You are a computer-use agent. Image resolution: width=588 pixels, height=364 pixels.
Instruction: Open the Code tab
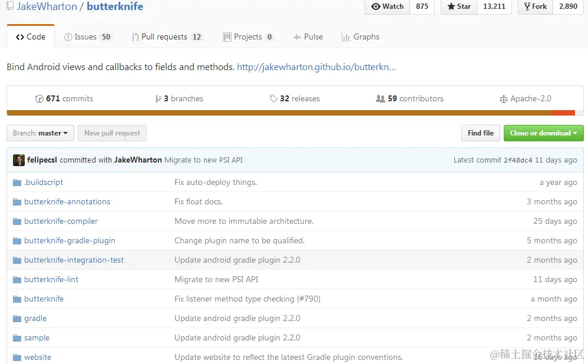(31, 37)
